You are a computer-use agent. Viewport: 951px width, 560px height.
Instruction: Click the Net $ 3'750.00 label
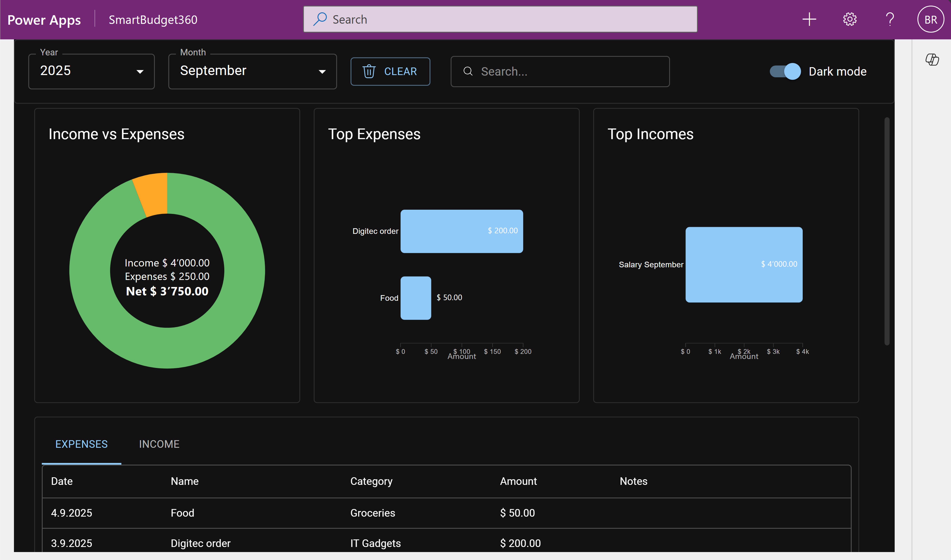(x=167, y=291)
